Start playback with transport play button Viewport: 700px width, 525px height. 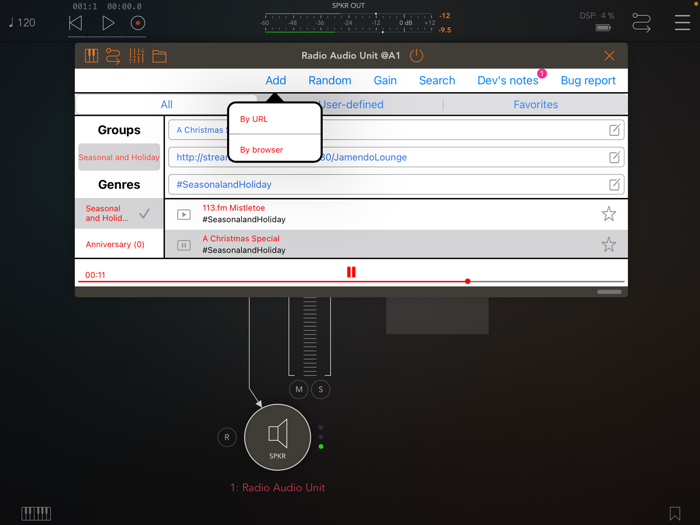pyautogui.click(x=108, y=23)
